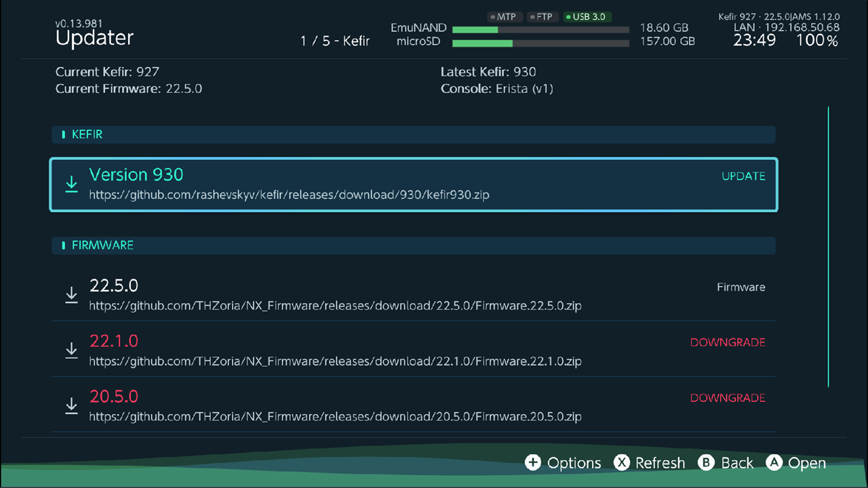Click the Firmware label on 22.5.0 row
This screenshot has width=868, height=488.
[x=741, y=287]
